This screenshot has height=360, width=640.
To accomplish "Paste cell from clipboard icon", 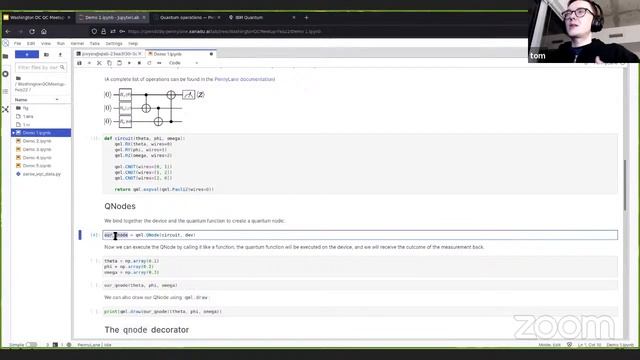I will (x=119, y=63).
